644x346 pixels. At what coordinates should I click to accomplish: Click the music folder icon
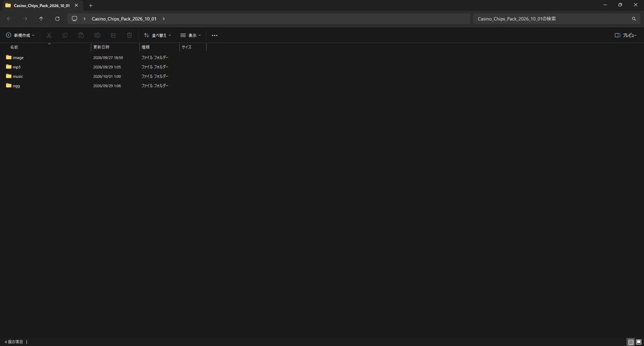pyautogui.click(x=9, y=76)
